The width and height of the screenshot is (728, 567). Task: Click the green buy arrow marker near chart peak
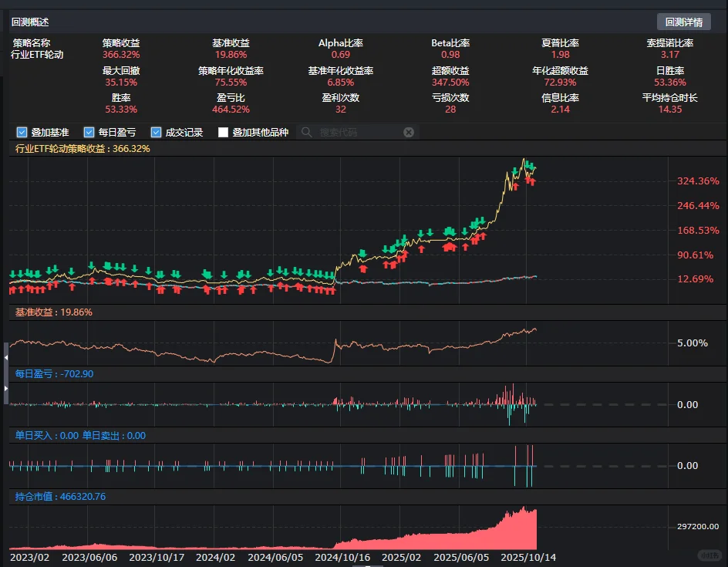529,164
